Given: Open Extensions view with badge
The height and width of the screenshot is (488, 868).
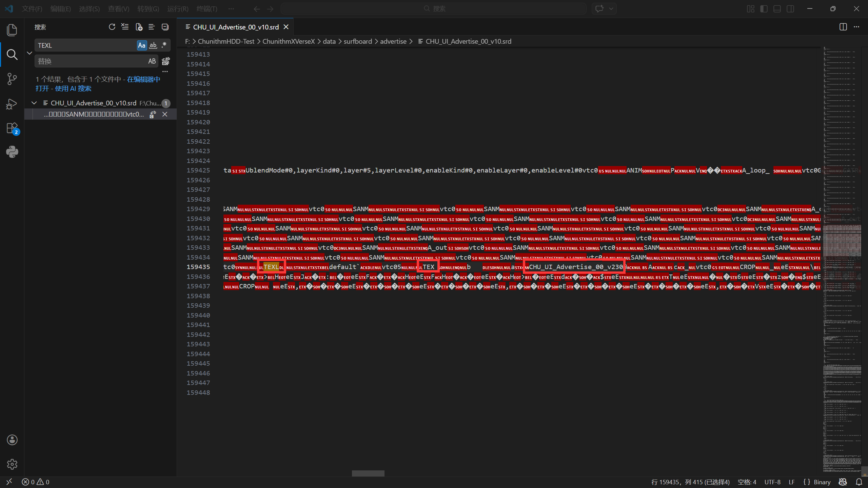Looking at the screenshot, I should coord(12,128).
